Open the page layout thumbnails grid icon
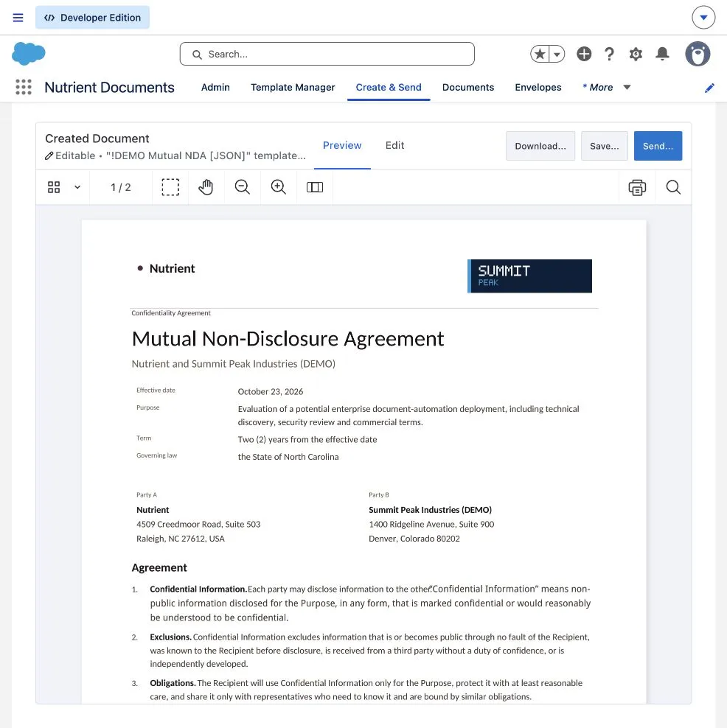This screenshot has height=728, width=727. [54, 187]
